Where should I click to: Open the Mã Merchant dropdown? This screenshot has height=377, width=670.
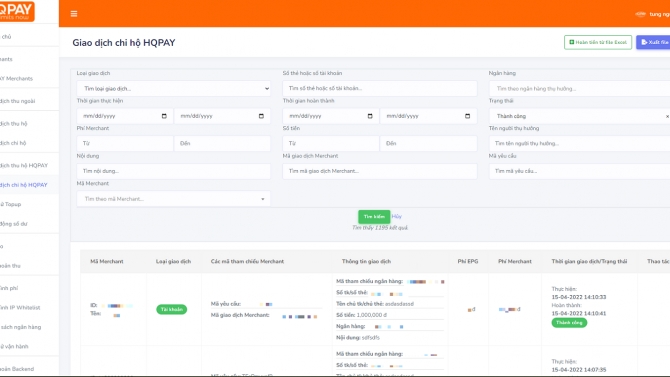173,199
